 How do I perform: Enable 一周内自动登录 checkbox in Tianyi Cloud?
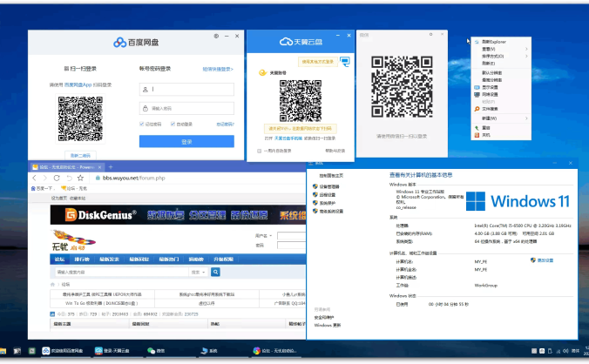coord(259,151)
